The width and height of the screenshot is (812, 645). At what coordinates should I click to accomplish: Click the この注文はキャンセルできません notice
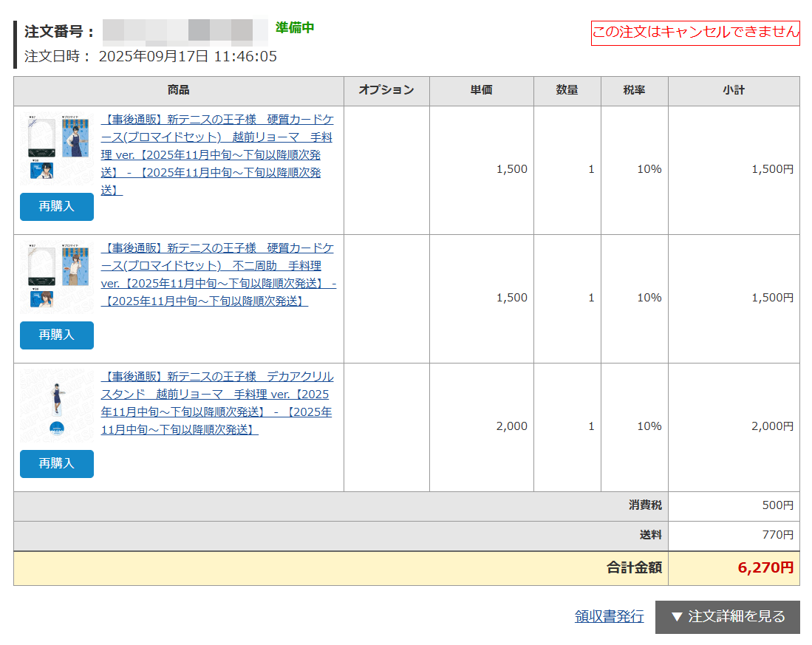coord(695,33)
